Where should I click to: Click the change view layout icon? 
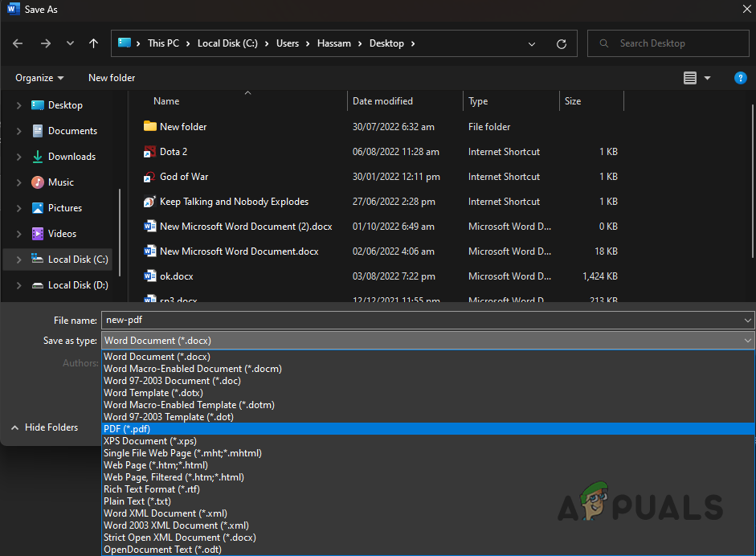pos(690,78)
